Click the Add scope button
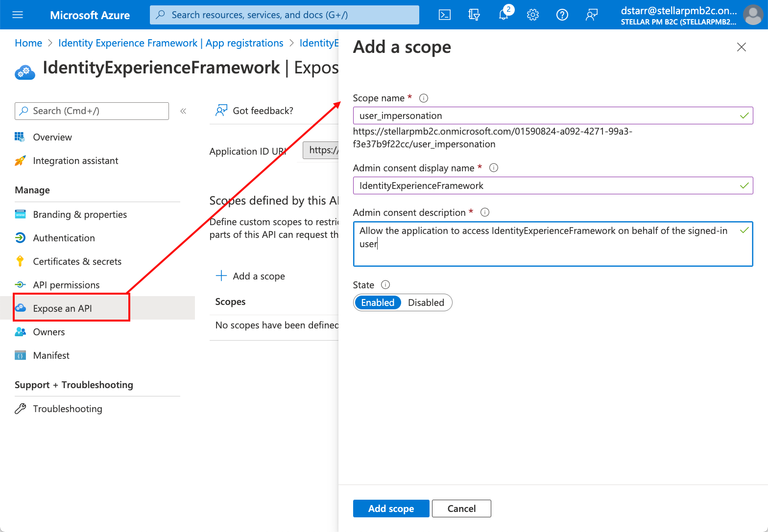The width and height of the screenshot is (768, 532). click(391, 509)
